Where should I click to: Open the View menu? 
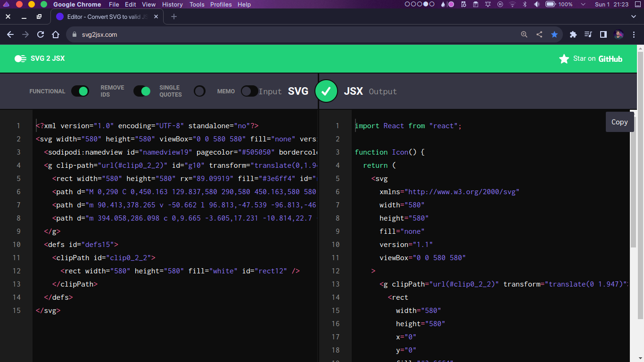(149, 4)
